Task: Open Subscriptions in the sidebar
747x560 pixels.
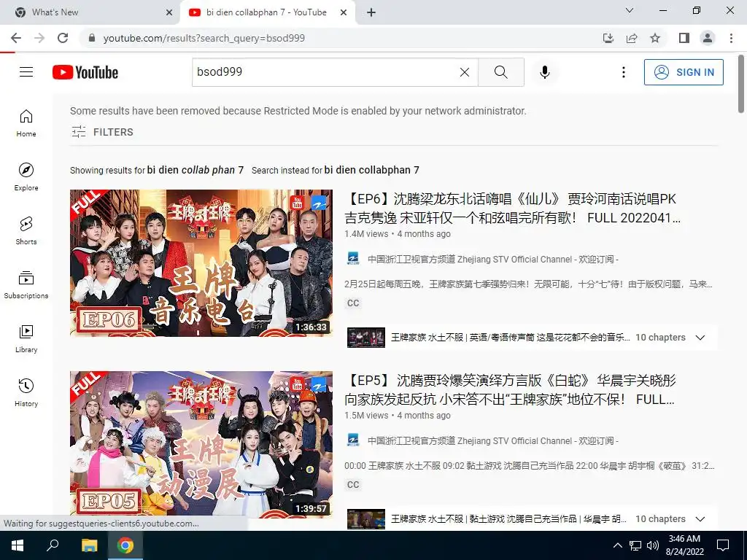Action: coord(26,284)
